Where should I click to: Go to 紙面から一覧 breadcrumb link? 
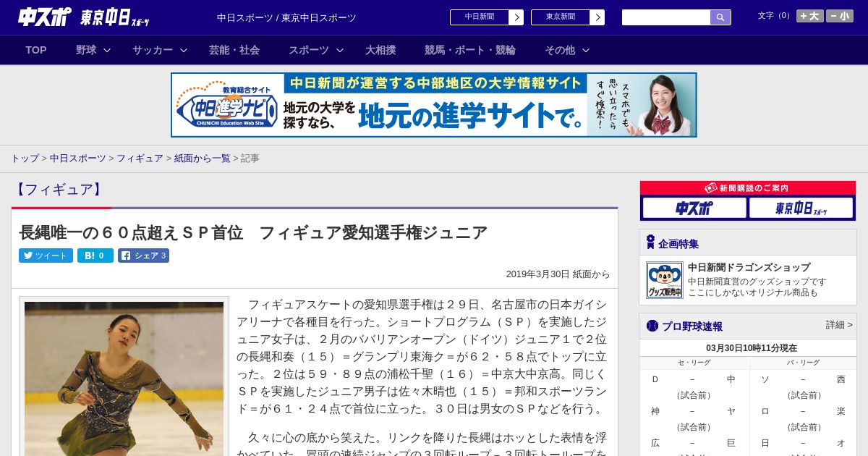coord(202,158)
